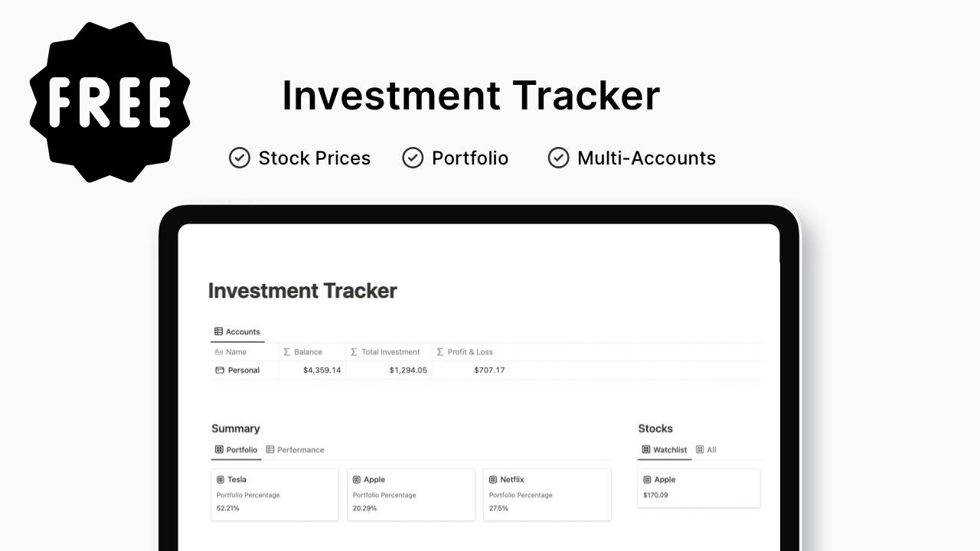The image size is (980, 551).
Task: Click the checkmark icon beside Stock Prices
Action: (x=240, y=158)
